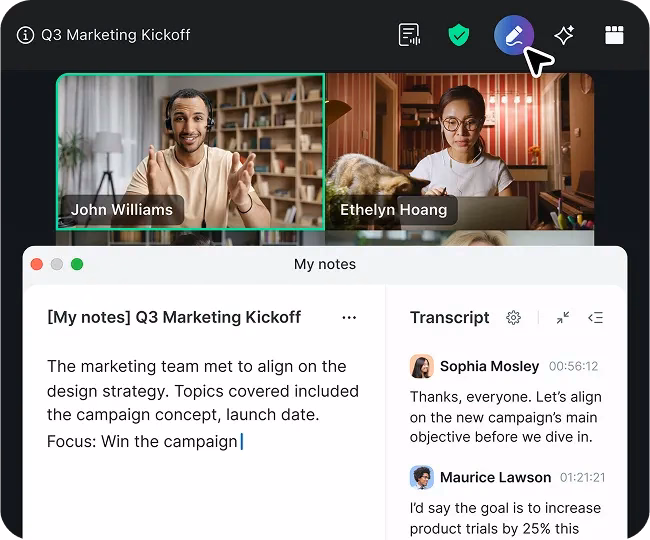The width and height of the screenshot is (650, 540).
Task: Collapse the Transcript panel with arrows icon
Action: [563, 318]
